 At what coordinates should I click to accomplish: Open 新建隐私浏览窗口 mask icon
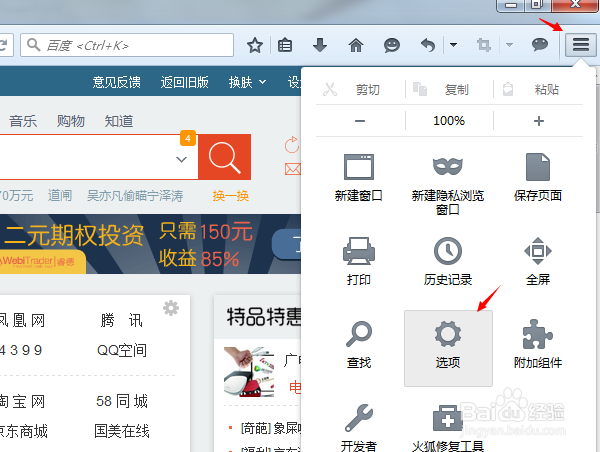pyautogui.click(x=448, y=166)
